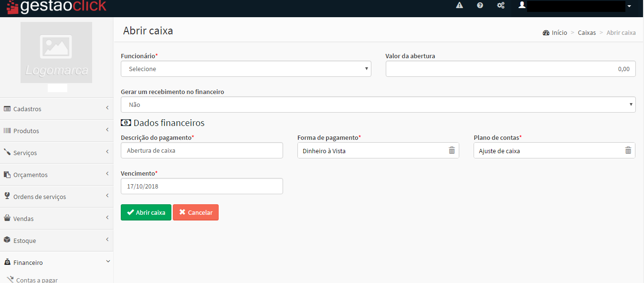Click the Cadastros menu icon

click(x=7, y=109)
